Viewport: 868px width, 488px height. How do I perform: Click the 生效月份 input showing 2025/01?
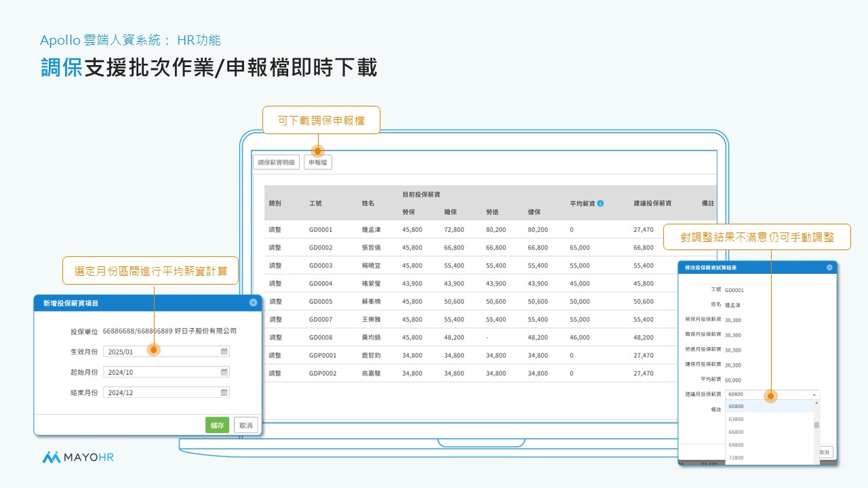(166, 351)
